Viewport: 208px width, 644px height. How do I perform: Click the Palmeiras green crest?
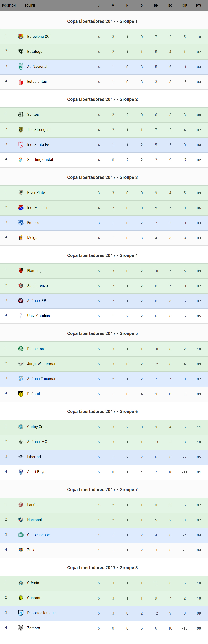(x=21, y=349)
